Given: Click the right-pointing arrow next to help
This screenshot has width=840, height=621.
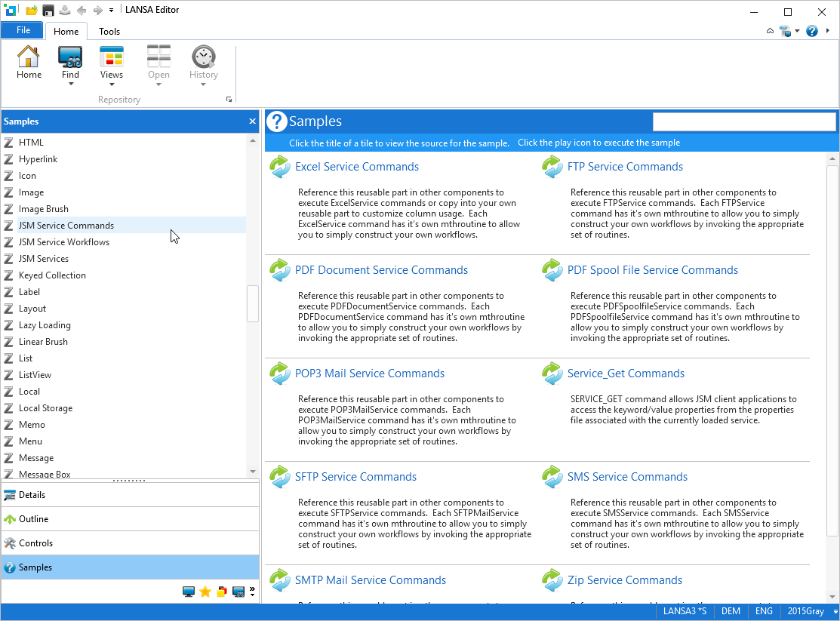Looking at the screenshot, I should (828, 31).
